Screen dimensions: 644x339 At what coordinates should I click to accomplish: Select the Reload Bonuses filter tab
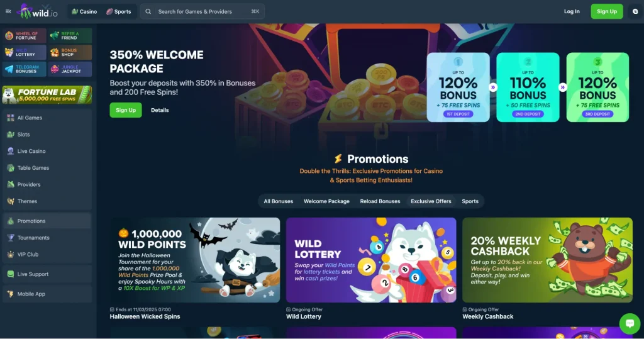[380, 201]
